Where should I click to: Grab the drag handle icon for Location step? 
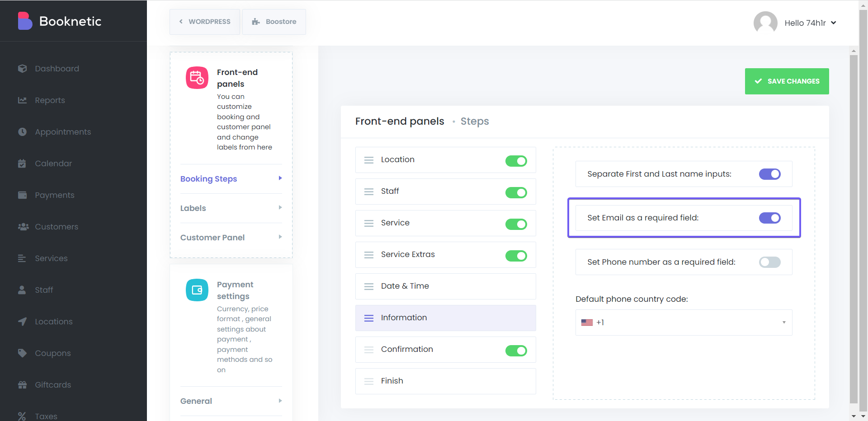(369, 160)
